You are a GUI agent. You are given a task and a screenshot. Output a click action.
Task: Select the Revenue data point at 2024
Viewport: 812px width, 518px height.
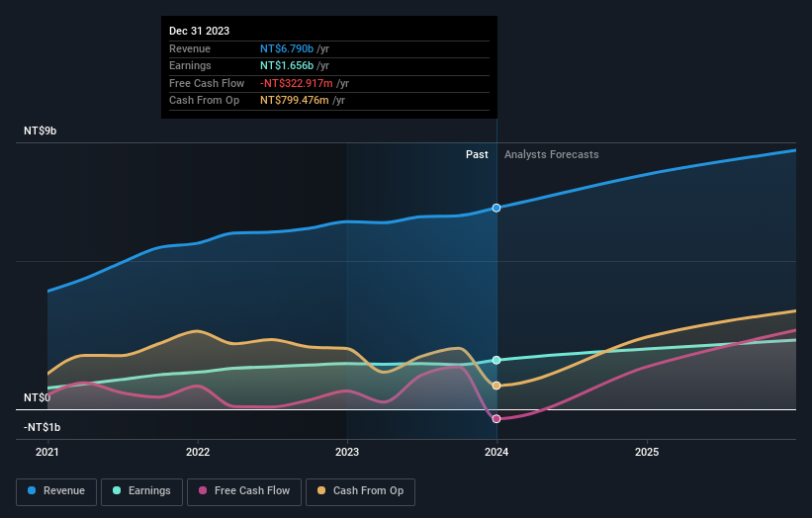pos(496,208)
